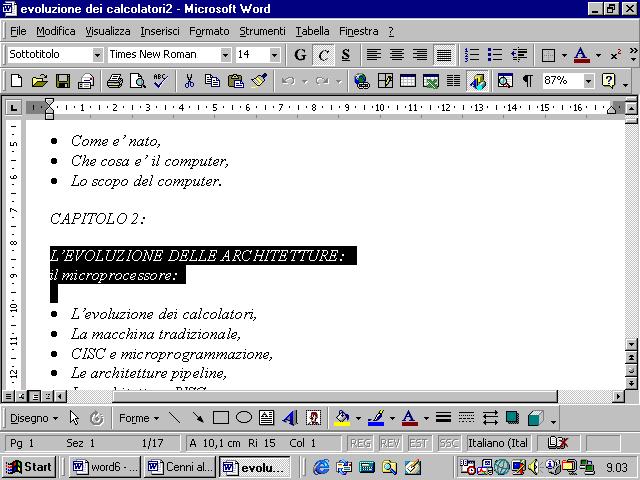Viewport: 640px width, 480px height.
Task: Show or hide paragraph marks
Action: point(527,81)
